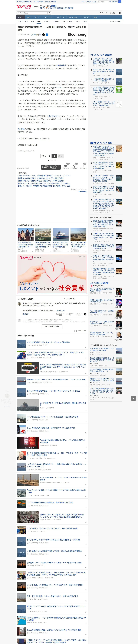Open the エキスパート navigation tab
The image size is (138, 644).
[48, 17]
